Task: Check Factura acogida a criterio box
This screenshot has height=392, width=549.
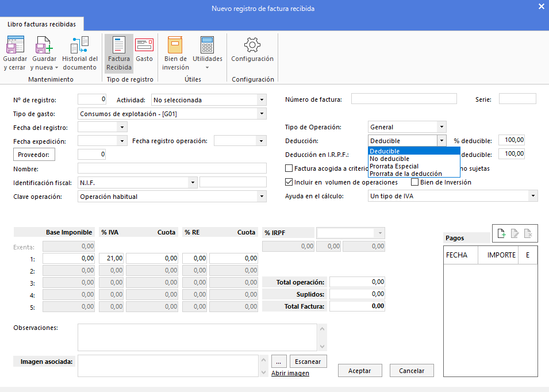Action: click(x=289, y=168)
